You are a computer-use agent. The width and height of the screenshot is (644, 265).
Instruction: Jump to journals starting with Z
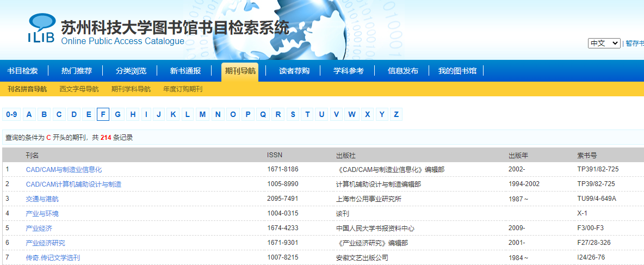[x=397, y=114]
